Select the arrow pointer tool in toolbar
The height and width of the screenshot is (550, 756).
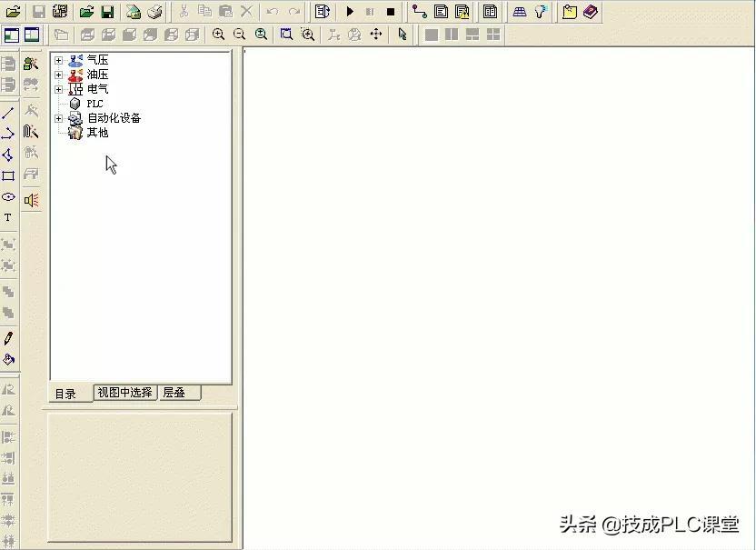pos(403,35)
